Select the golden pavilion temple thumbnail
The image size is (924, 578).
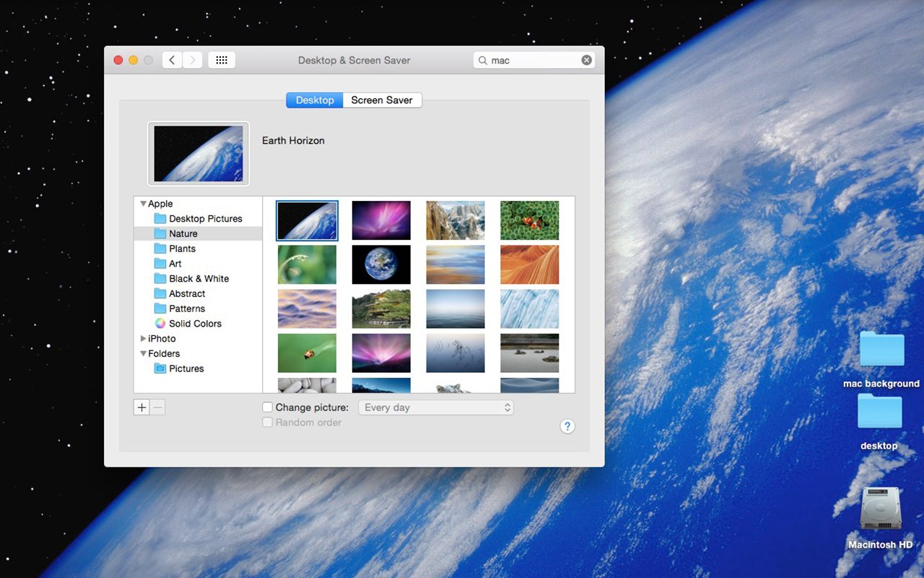click(381, 309)
